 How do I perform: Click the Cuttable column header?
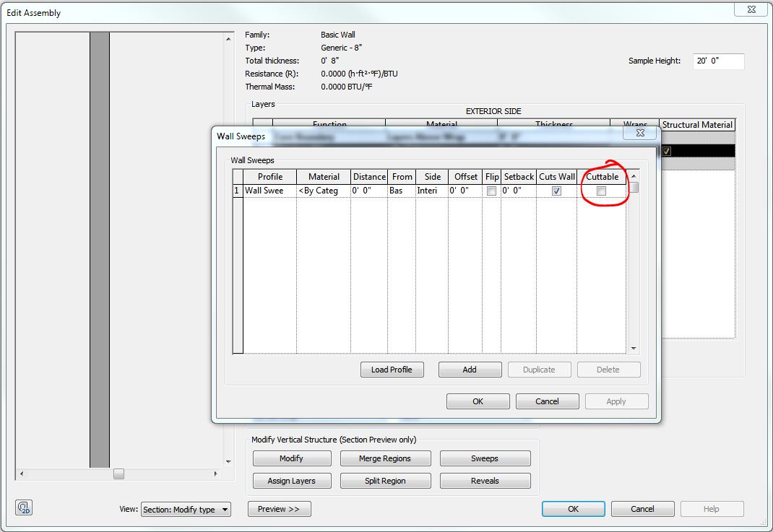[602, 176]
